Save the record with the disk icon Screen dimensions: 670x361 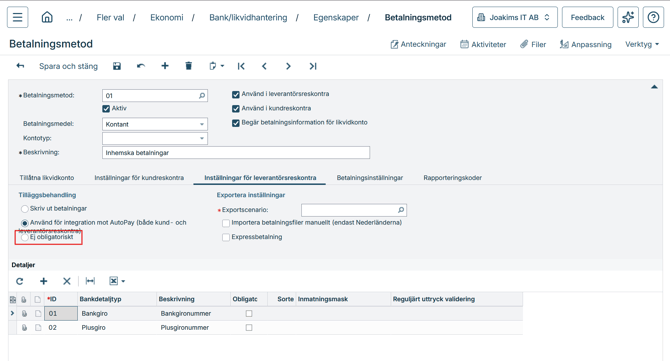pos(117,66)
